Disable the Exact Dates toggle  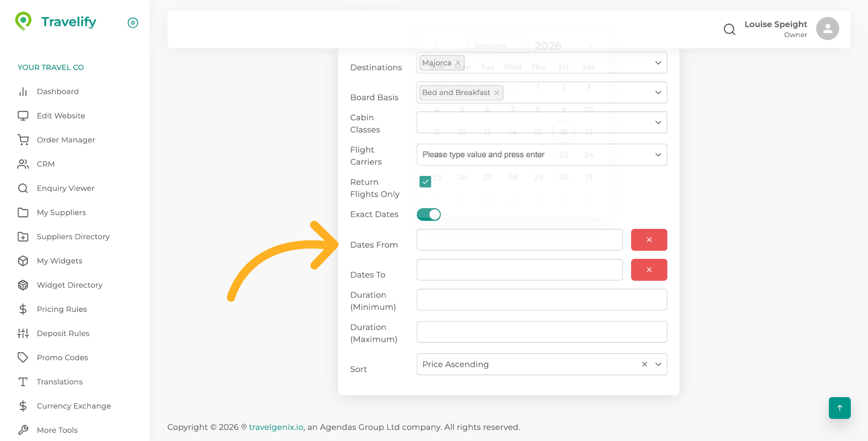pos(429,214)
